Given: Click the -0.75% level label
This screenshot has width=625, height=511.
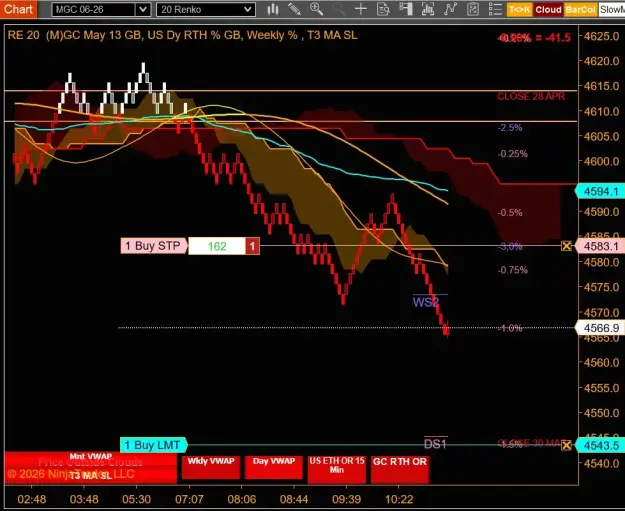Looking at the screenshot, I should (513, 270).
